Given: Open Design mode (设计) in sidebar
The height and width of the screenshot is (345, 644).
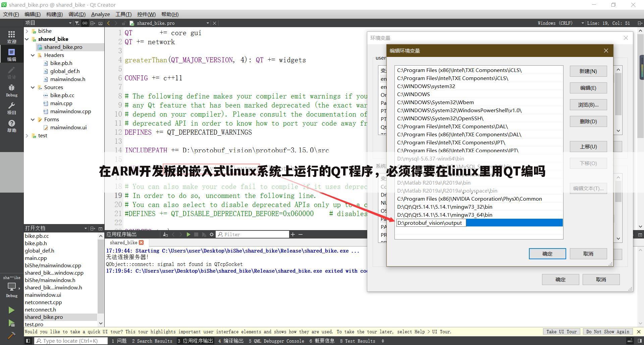Looking at the screenshot, I should [12, 73].
